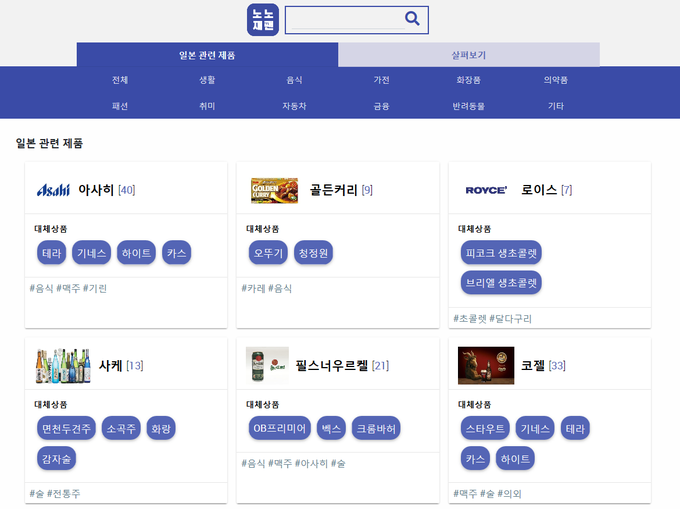Choose the 반려동물 category

click(469, 106)
